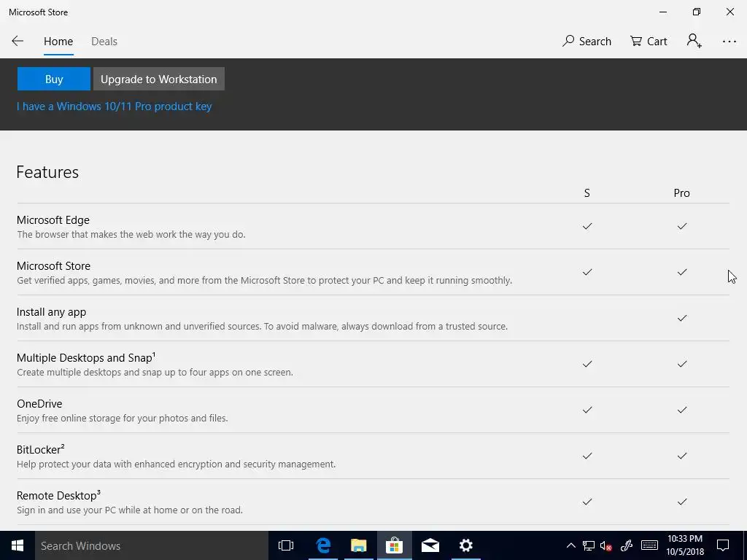Viewport: 747px width, 560px height.
Task: Go back with the arrow icon
Action: [18, 41]
